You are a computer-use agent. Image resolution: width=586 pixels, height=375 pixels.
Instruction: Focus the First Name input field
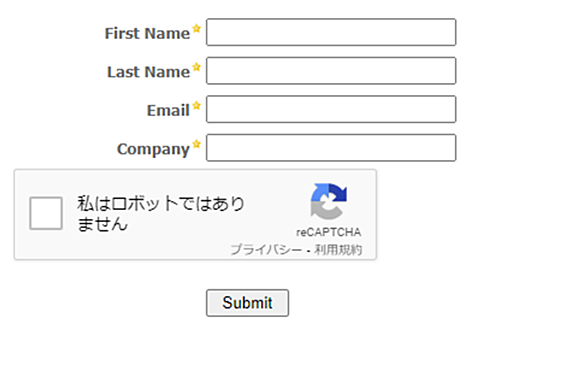pos(331,32)
